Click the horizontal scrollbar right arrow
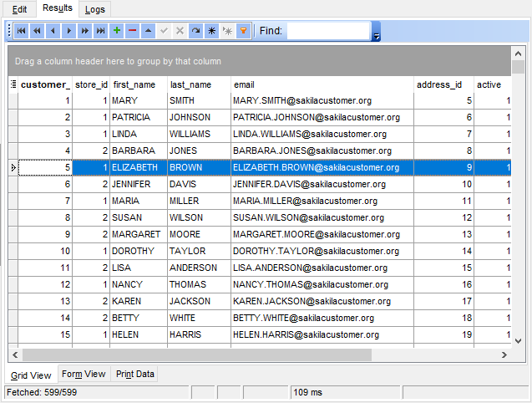Screen dimensions: 532x403 [505, 355]
